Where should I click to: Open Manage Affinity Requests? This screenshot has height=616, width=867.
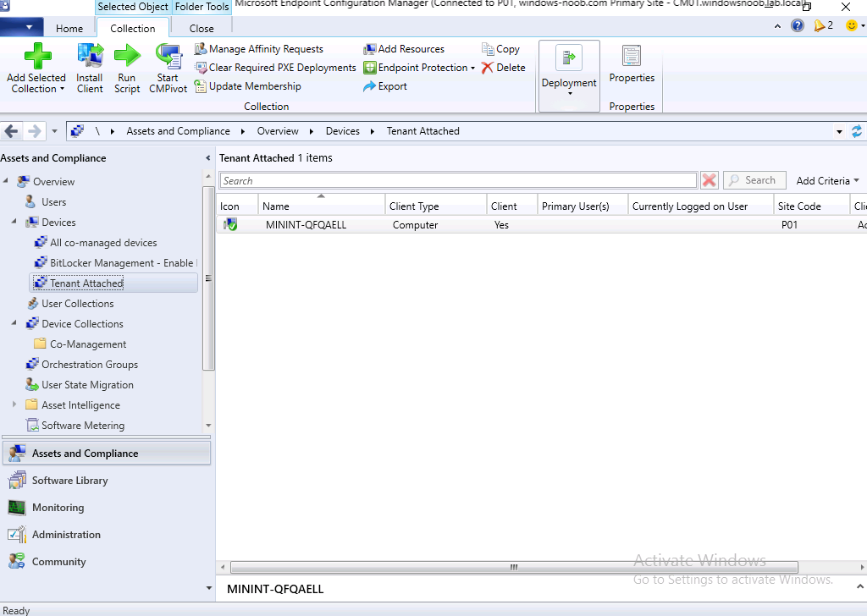click(259, 49)
